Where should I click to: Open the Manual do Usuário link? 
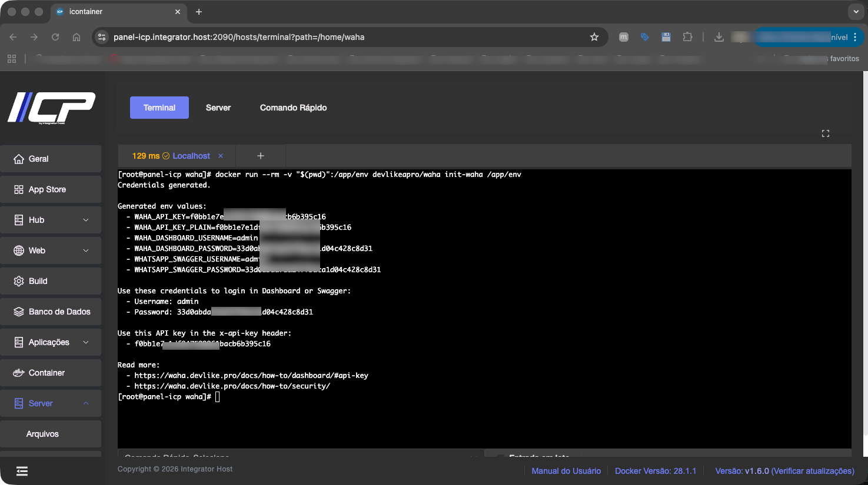(566, 471)
